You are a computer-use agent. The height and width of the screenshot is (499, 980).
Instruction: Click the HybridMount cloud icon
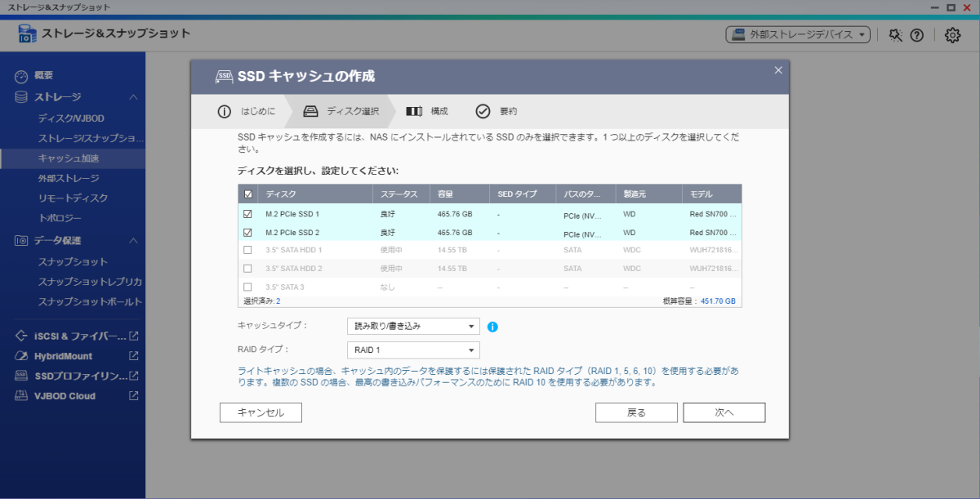(22, 356)
